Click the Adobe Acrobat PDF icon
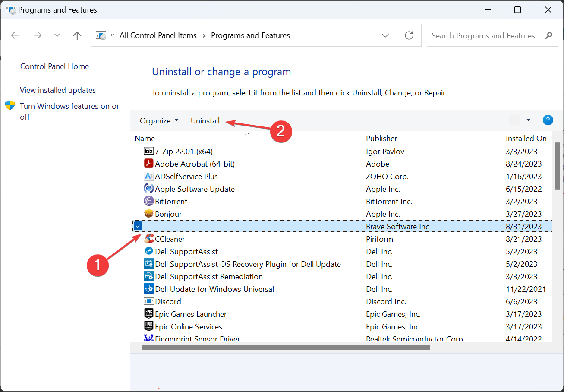The height and width of the screenshot is (392, 564). click(x=148, y=164)
